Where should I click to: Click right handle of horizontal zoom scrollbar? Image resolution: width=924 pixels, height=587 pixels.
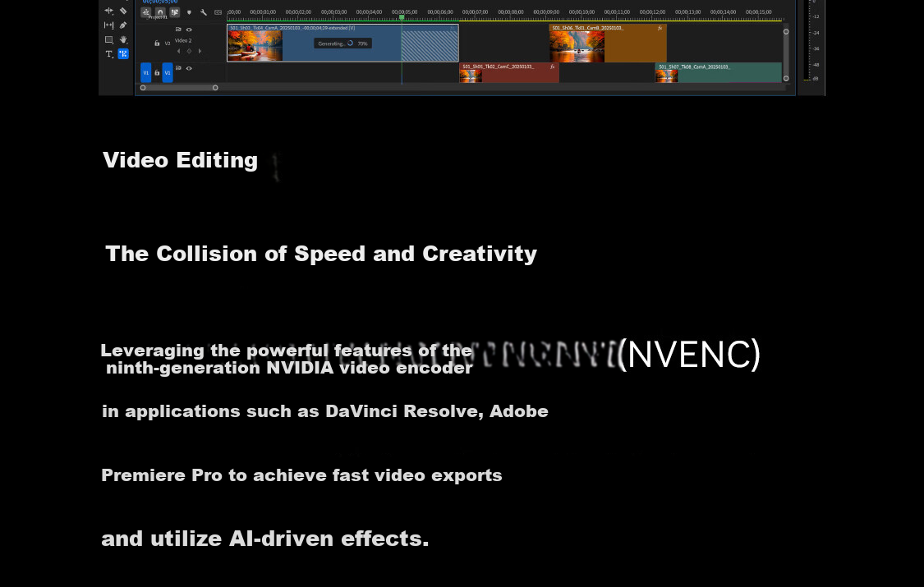pyautogui.click(x=215, y=88)
